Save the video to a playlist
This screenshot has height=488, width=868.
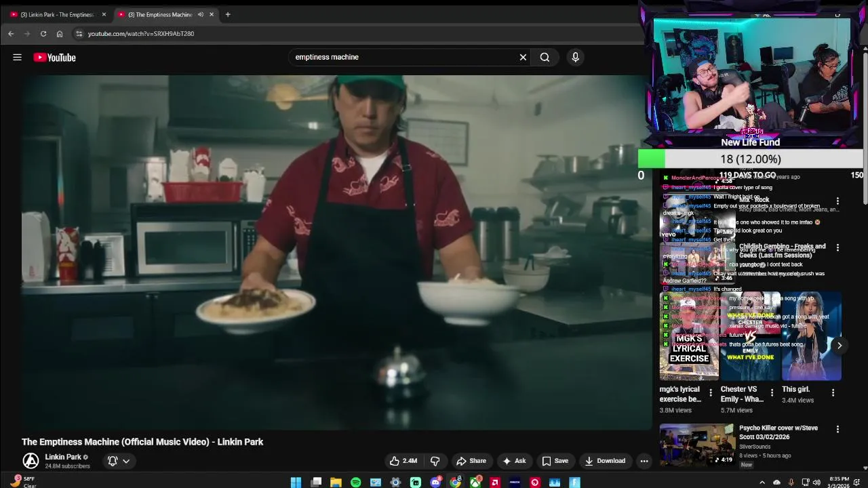click(555, 461)
